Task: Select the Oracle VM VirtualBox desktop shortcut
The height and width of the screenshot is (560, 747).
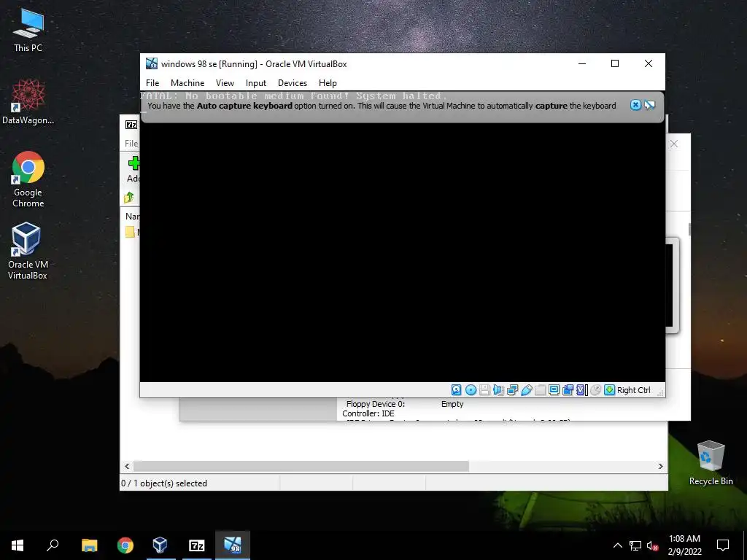Action: coord(27,251)
